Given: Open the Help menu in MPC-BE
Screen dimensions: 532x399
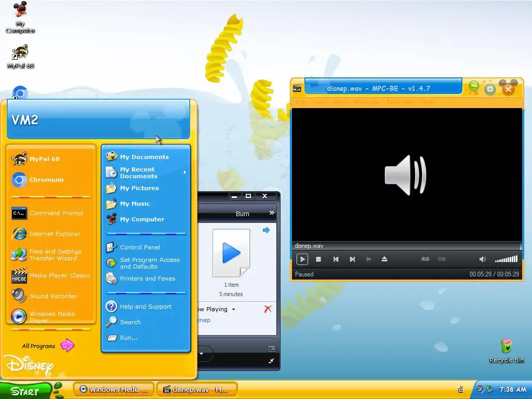Looking at the screenshot, I should click(428, 102).
